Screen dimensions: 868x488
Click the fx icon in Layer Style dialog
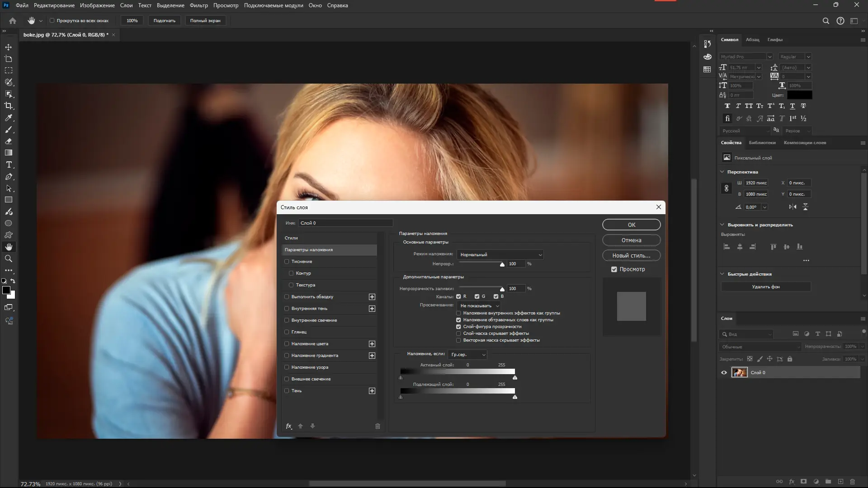tap(289, 426)
